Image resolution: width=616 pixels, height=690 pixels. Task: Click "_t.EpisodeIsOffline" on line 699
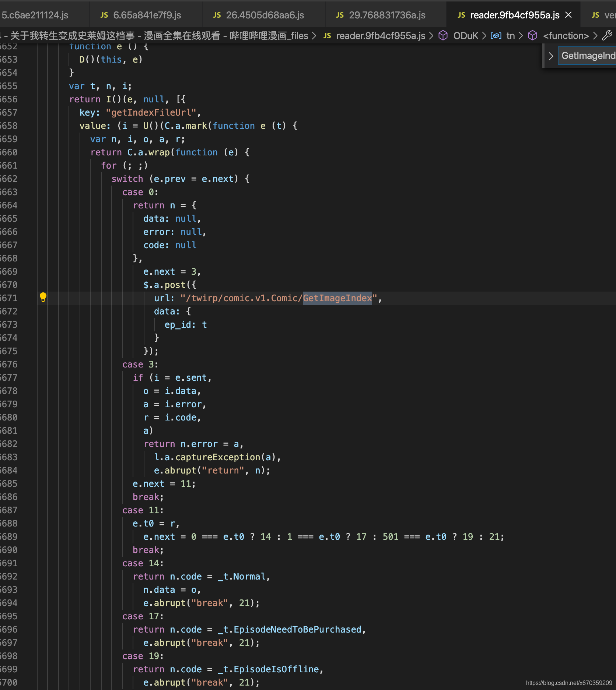point(268,669)
